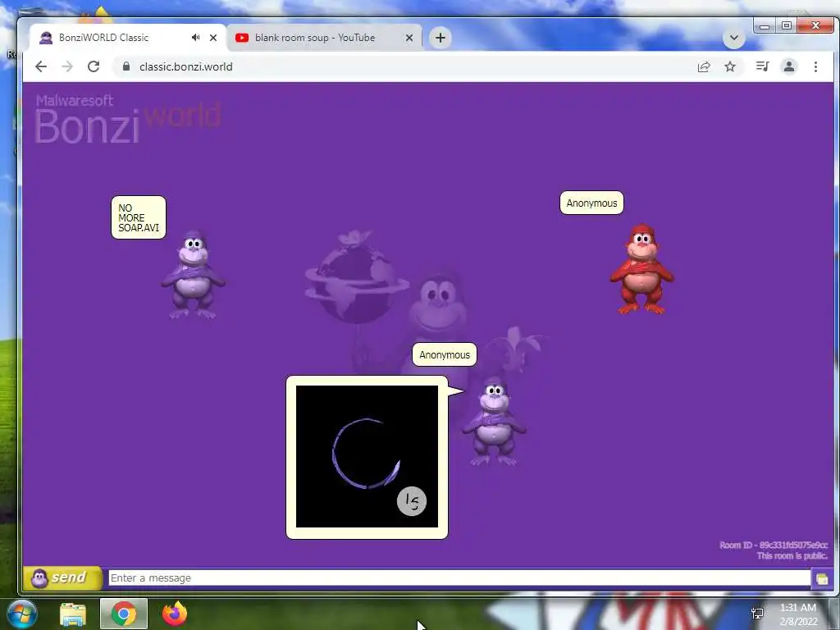
Task: Open File Explorer from the taskbar
Action: click(73, 614)
